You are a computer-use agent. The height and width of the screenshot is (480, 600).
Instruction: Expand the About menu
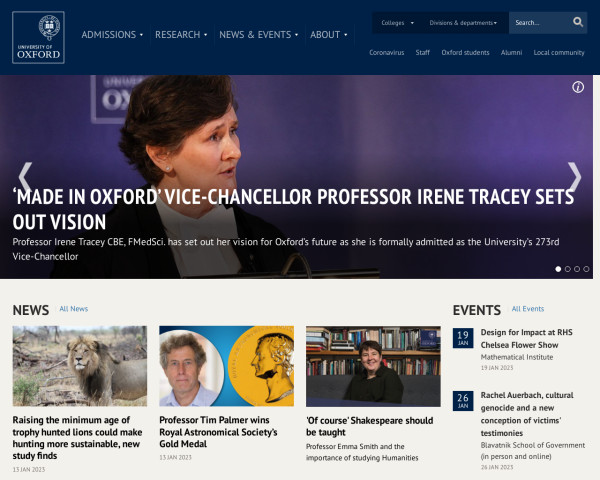(x=329, y=35)
